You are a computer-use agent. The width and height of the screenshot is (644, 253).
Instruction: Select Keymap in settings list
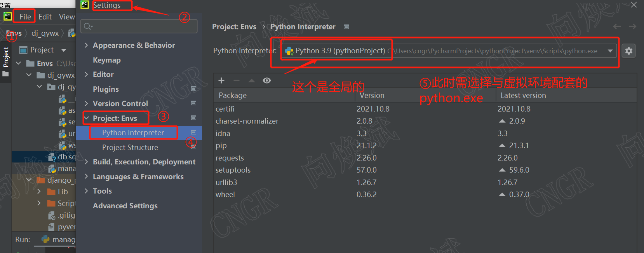[x=107, y=60]
